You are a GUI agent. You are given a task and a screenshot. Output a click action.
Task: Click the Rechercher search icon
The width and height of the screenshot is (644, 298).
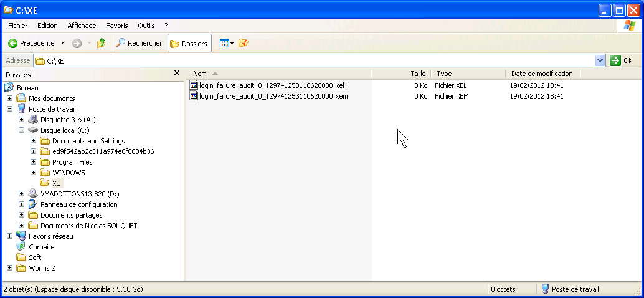coord(121,43)
